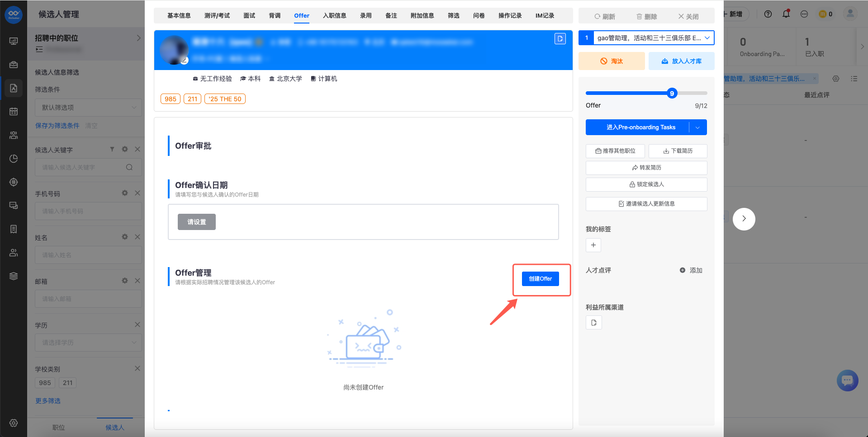Click the 淘汰 button
This screenshot has height=437, width=868.
click(x=612, y=61)
